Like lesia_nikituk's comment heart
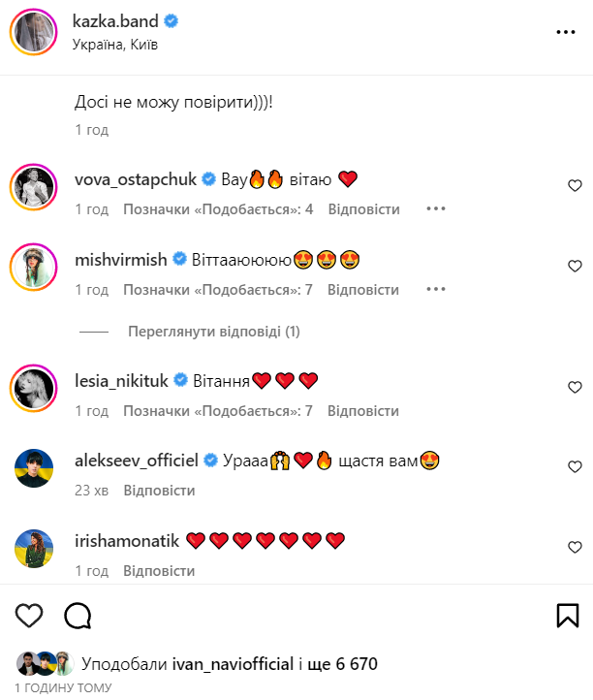 [575, 387]
